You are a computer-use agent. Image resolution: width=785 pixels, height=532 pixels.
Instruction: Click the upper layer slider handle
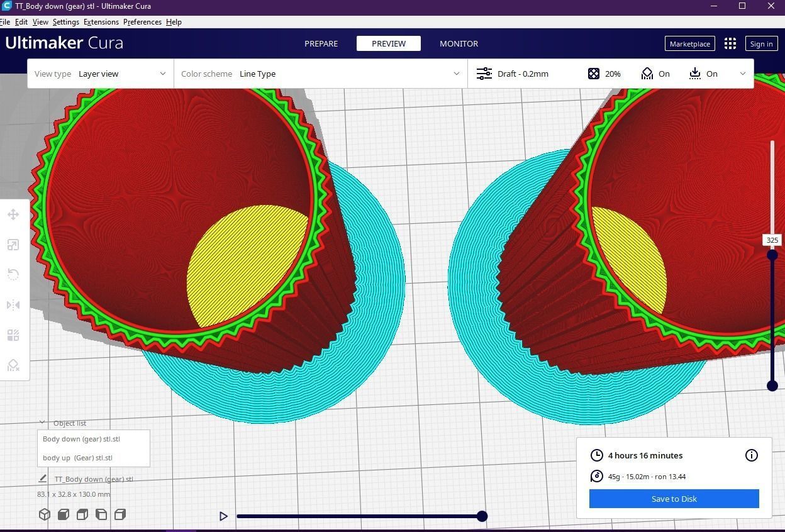[772, 255]
